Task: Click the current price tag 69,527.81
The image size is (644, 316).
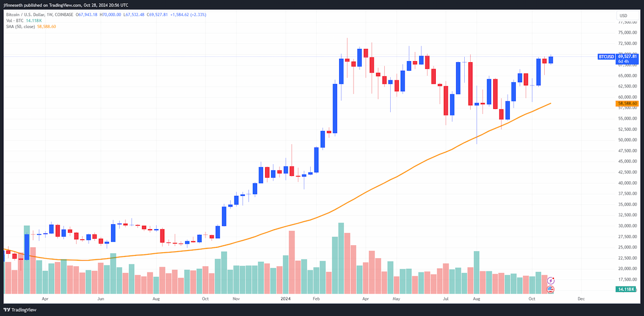Action: point(627,56)
